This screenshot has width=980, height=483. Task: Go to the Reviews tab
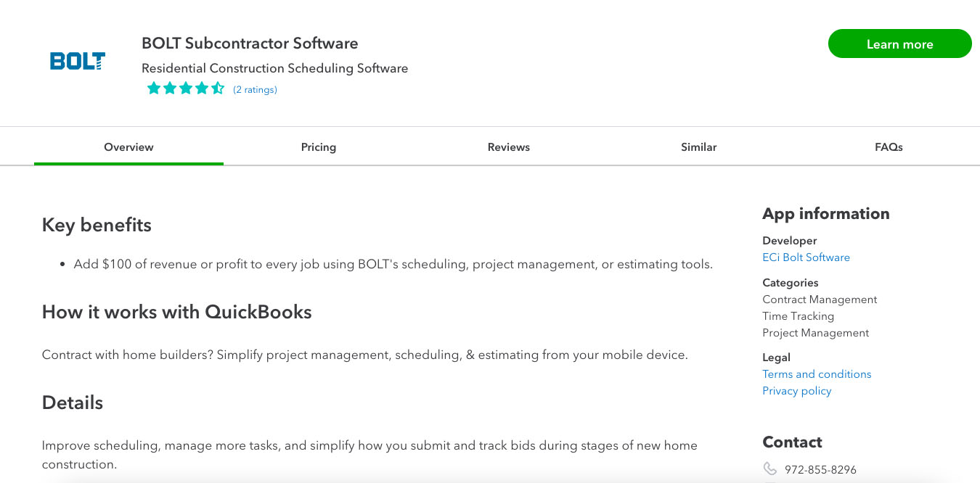click(x=509, y=147)
